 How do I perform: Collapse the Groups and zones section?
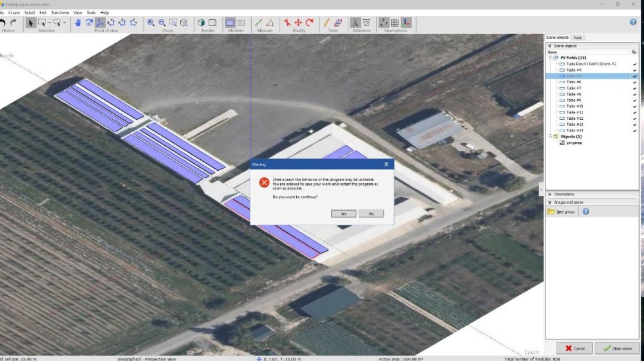[x=550, y=202]
